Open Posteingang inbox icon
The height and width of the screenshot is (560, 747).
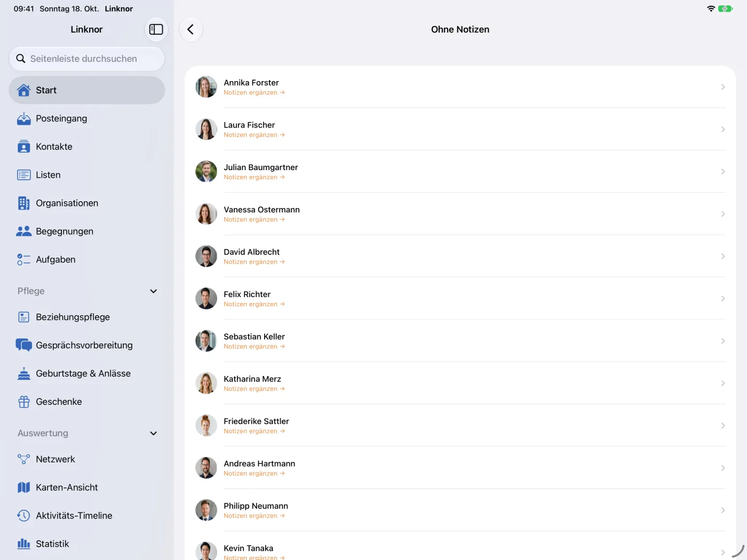[x=24, y=118]
